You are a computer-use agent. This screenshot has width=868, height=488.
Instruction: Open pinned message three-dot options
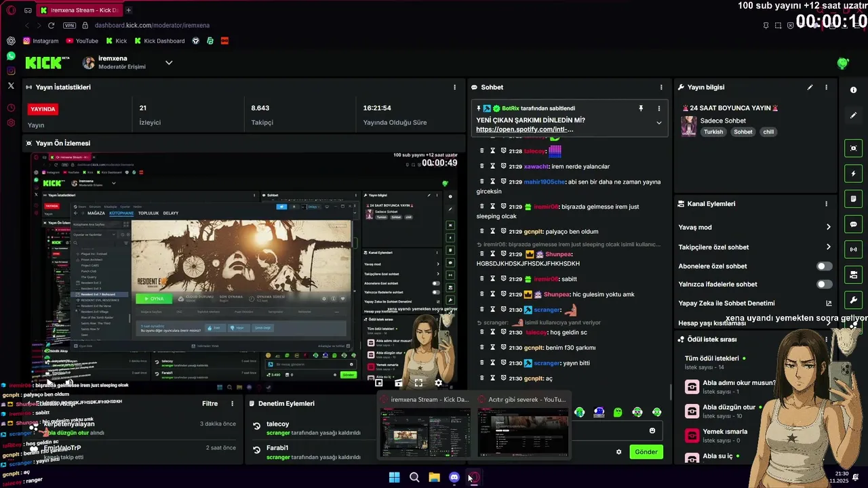(x=658, y=108)
